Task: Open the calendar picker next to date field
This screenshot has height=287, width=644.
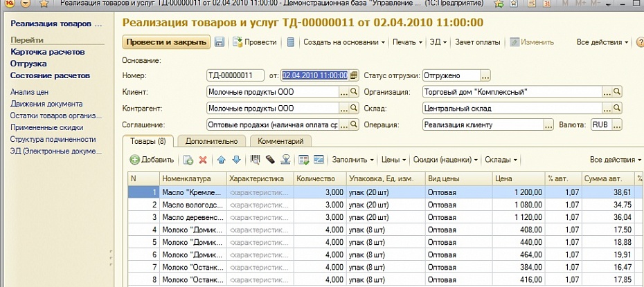Action: 354,75
